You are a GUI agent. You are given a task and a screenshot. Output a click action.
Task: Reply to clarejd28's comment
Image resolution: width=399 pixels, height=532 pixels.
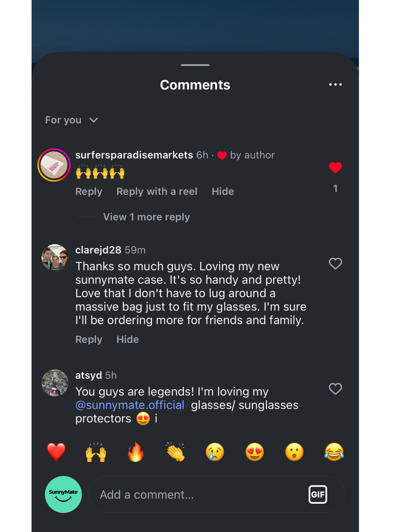coord(89,339)
